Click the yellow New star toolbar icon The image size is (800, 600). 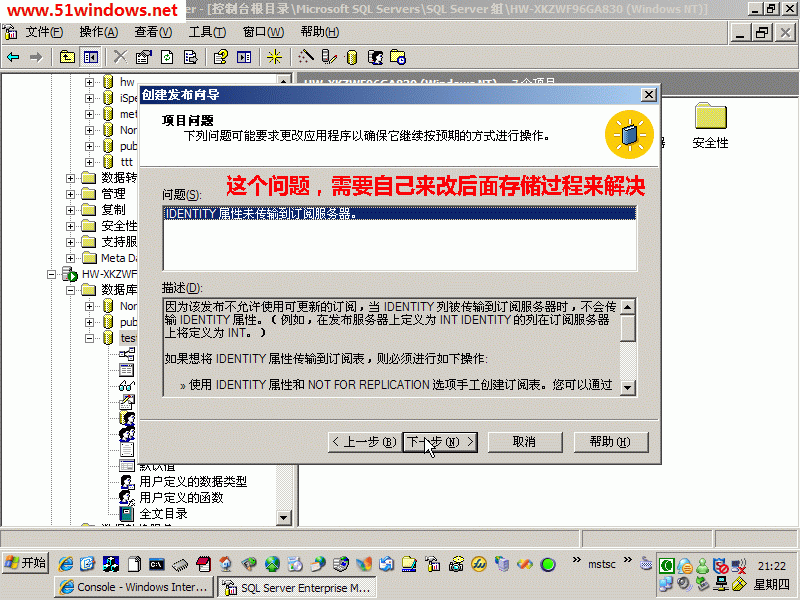(274, 57)
